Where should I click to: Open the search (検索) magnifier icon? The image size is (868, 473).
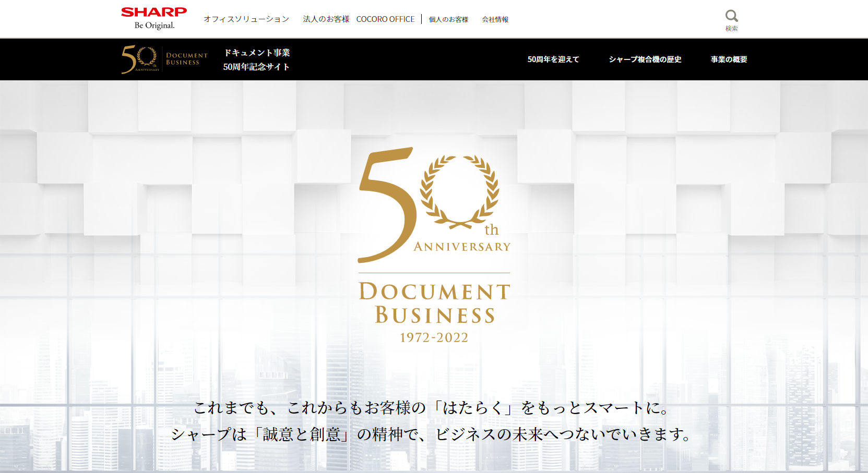(x=731, y=20)
